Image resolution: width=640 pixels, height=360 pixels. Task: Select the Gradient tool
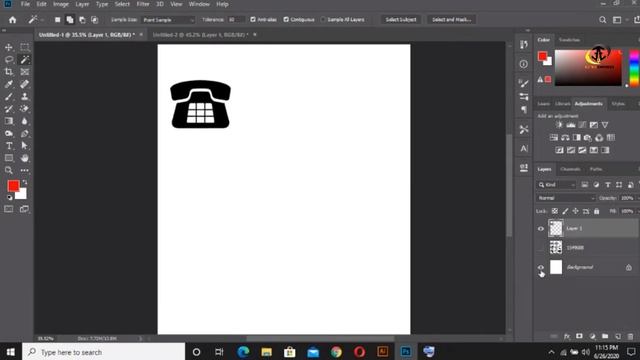click(x=9, y=121)
